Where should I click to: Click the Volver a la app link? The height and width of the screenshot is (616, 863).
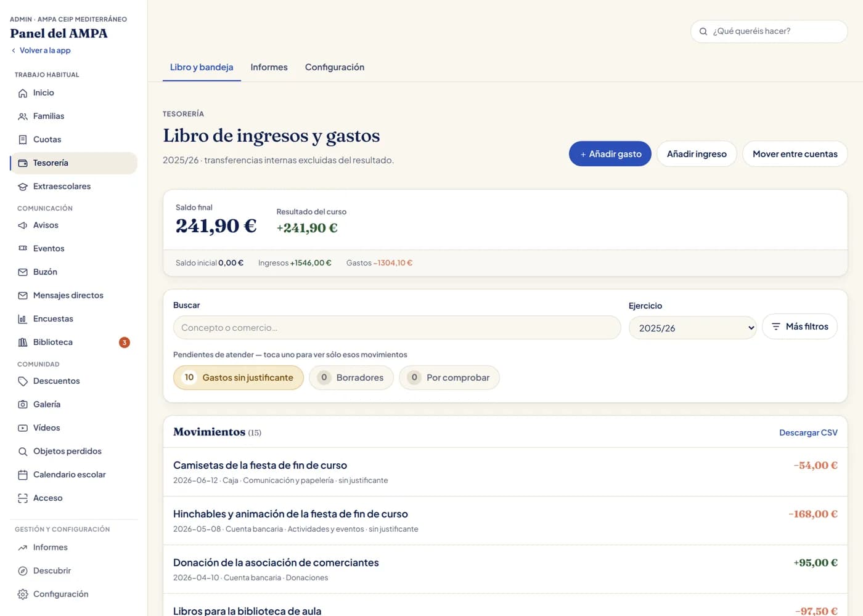point(41,51)
